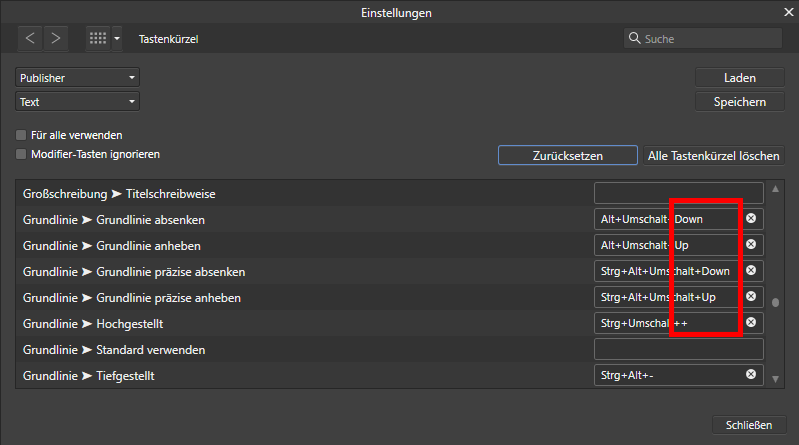Clear shortcut for Grundlinie anheben
This screenshot has width=799, height=445.
[x=751, y=245]
